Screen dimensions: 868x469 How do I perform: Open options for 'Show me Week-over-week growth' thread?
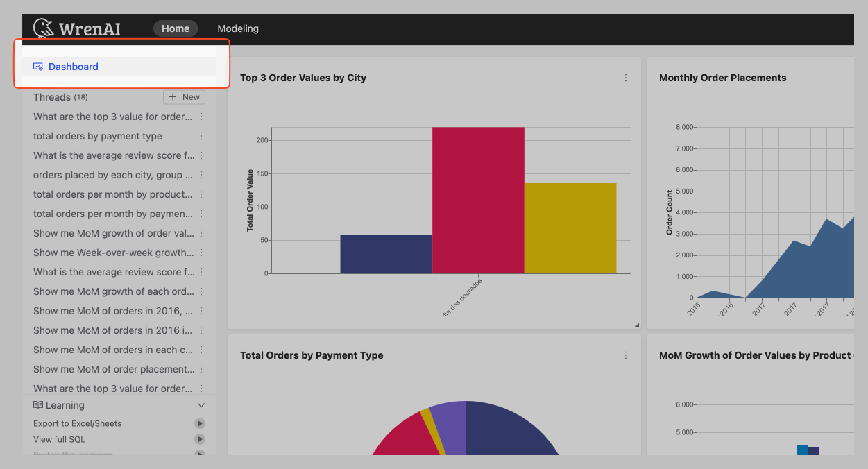[201, 253]
